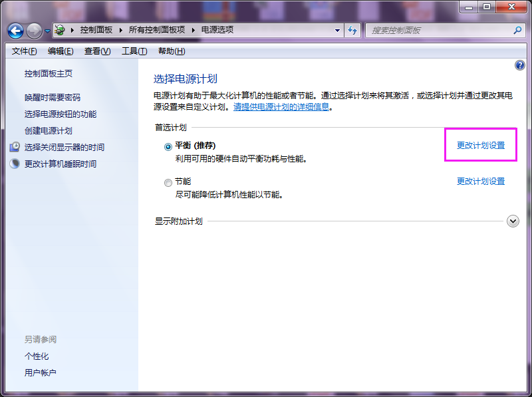
Task: Click 更改计划设置 for 平衡 plan
Action: [x=481, y=145]
